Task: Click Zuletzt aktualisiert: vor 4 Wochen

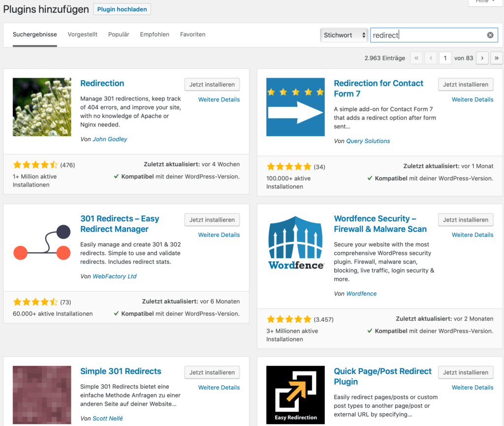Action: pyautogui.click(x=191, y=164)
